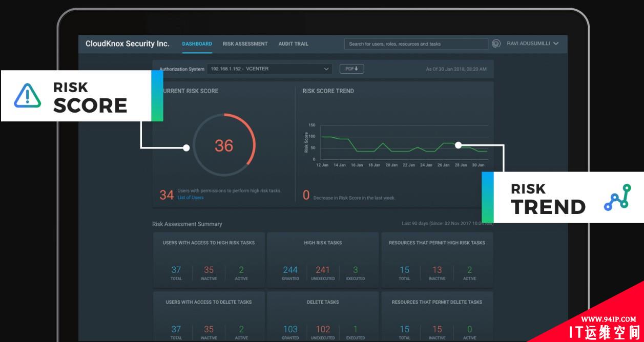The height and width of the screenshot is (342, 644).
Task: Open the Authorization System VCENTER dropdown
Action: coord(269,69)
